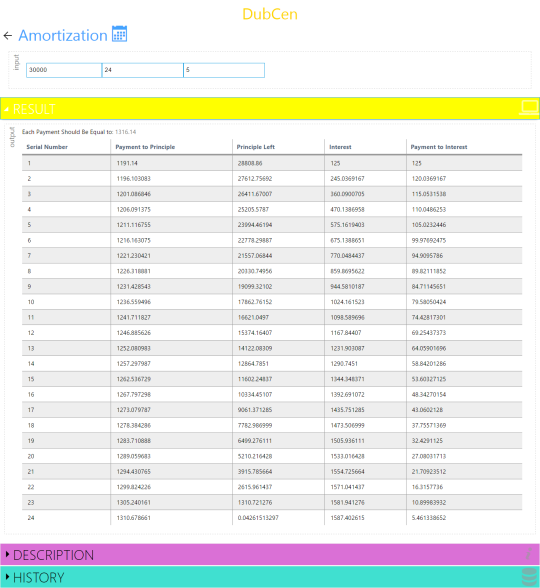Click cell 5.461338652 in row 24

(x=429, y=518)
